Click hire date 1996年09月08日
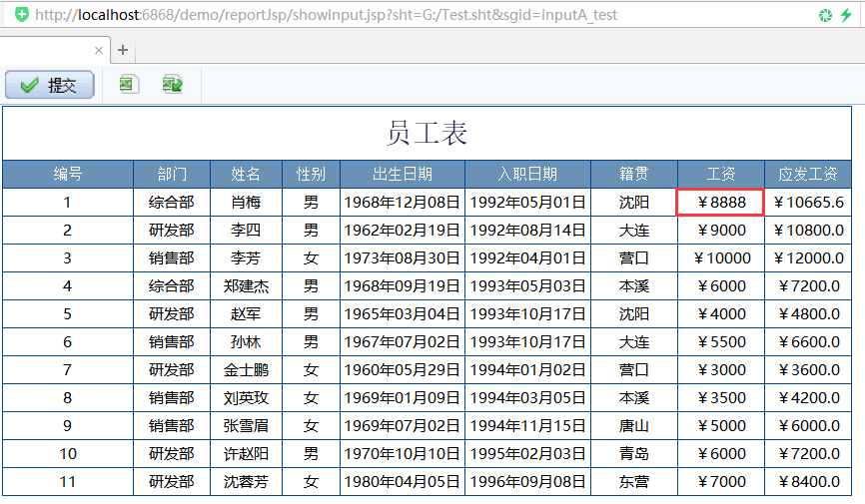Viewport: 865px width, 504px height. coord(527,481)
